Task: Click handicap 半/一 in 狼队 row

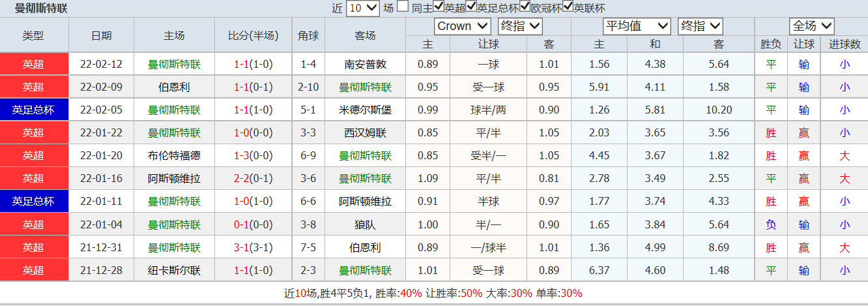Action: (488, 224)
